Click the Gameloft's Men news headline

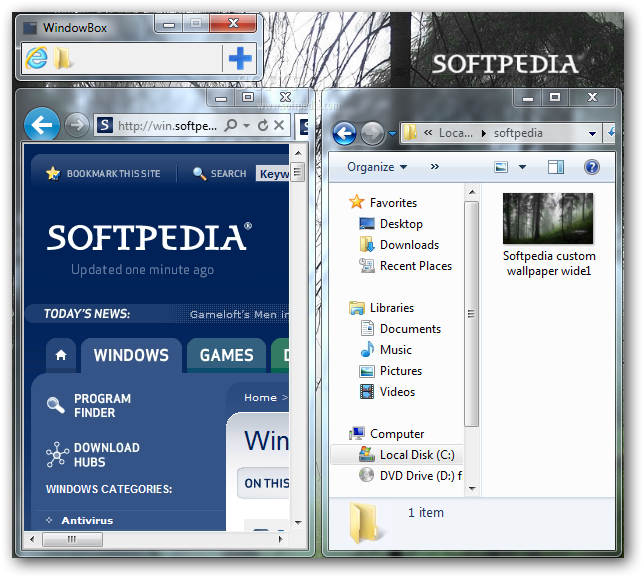click(239, 315)
